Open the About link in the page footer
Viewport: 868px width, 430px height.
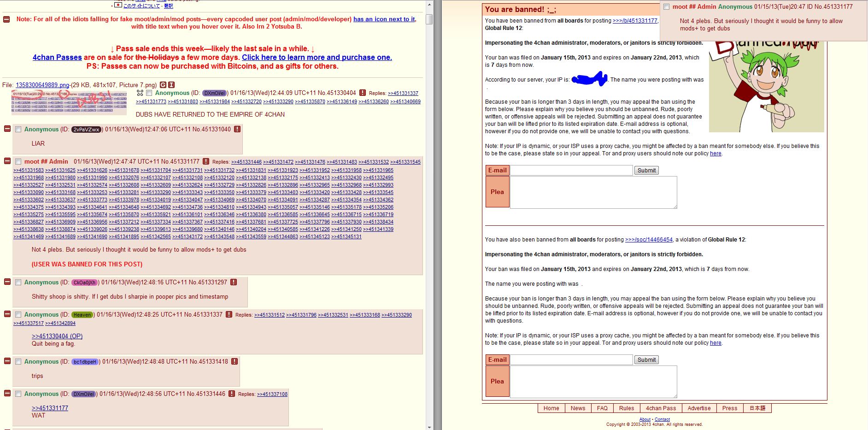click(x=645, y=419)
